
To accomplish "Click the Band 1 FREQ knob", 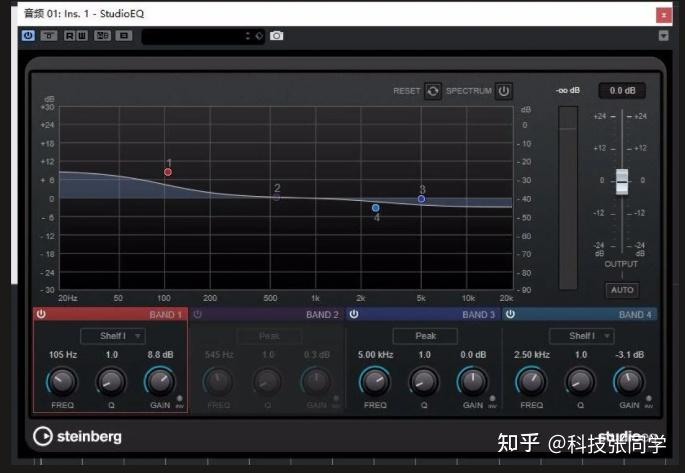I will pos(62,381).
